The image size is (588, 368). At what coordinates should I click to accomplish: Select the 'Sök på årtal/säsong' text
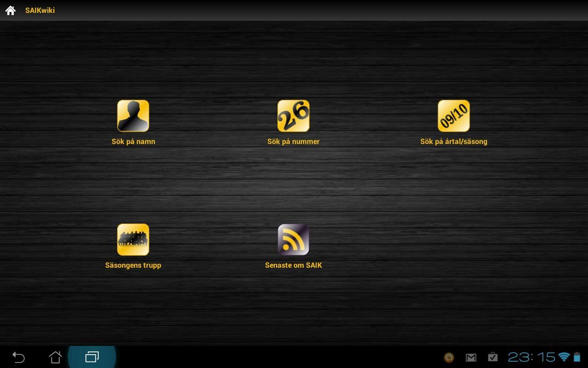click(x=454, y=142)
